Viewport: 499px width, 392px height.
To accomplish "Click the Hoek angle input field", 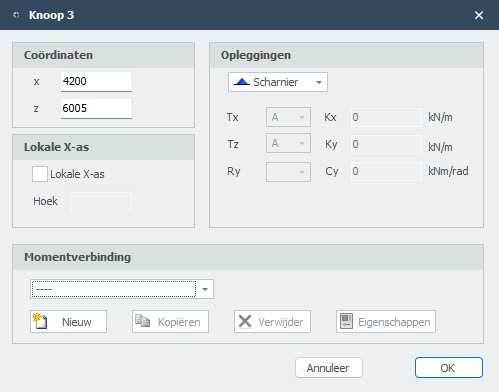I will tap(101, 201).
